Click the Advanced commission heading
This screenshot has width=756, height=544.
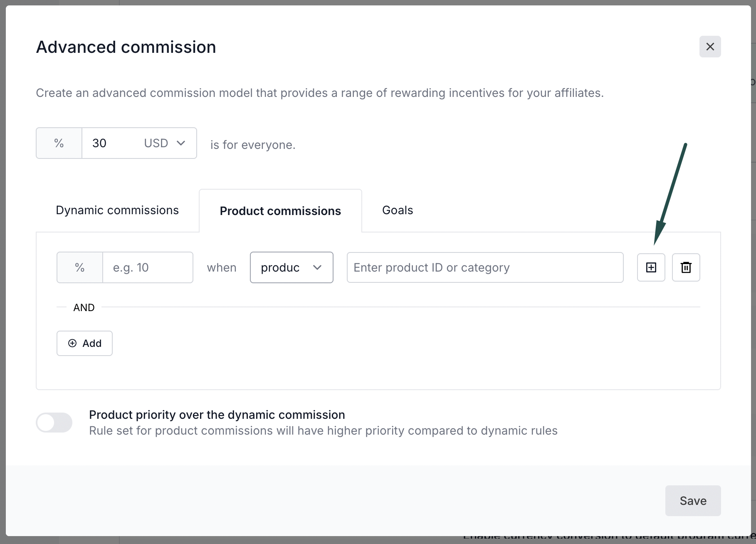pos(126,47)
